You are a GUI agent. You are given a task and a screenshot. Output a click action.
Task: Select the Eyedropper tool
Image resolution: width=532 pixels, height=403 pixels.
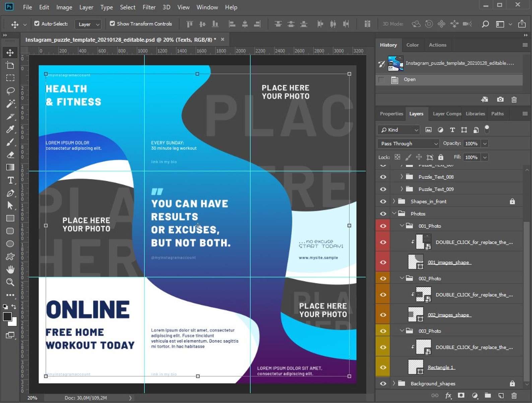[x=10, y=129]
